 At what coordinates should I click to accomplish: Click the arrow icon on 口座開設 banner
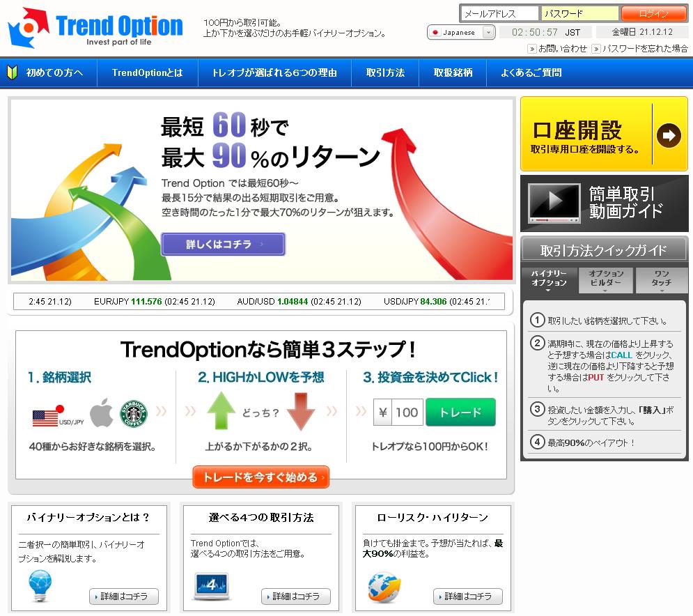click(669, 135)
